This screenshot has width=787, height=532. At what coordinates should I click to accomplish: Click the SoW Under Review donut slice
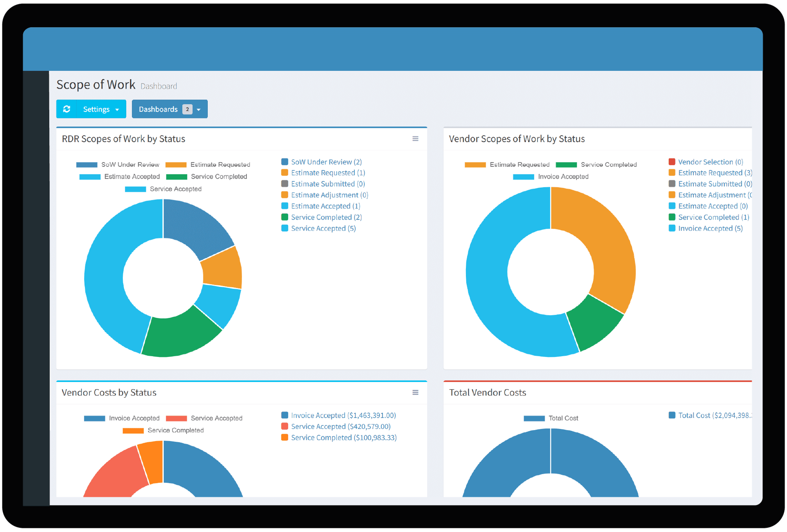click(197, 227)
